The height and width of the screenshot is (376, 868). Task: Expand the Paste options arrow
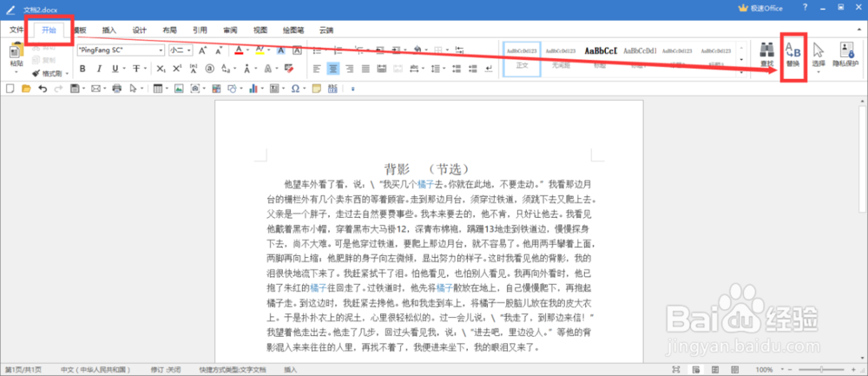(x=16, y=73)
